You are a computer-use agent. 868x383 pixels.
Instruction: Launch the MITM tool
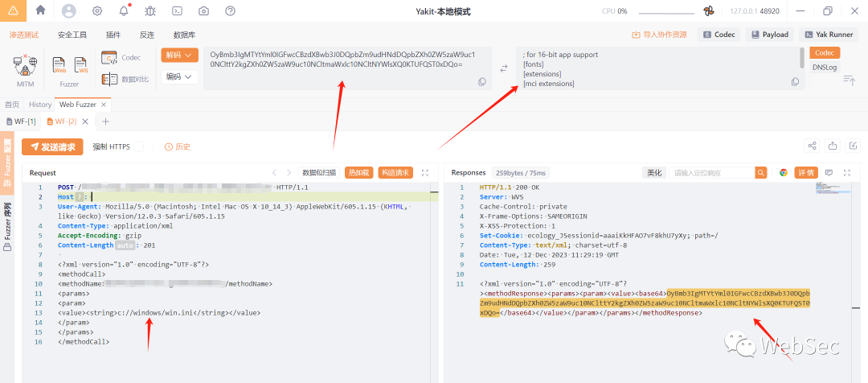coord(25,72)
